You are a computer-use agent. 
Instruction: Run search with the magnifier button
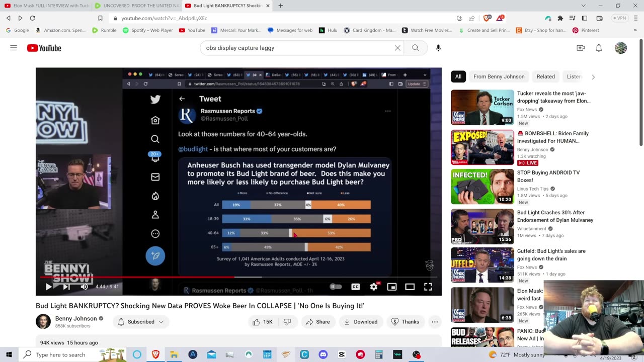(416, 48)
